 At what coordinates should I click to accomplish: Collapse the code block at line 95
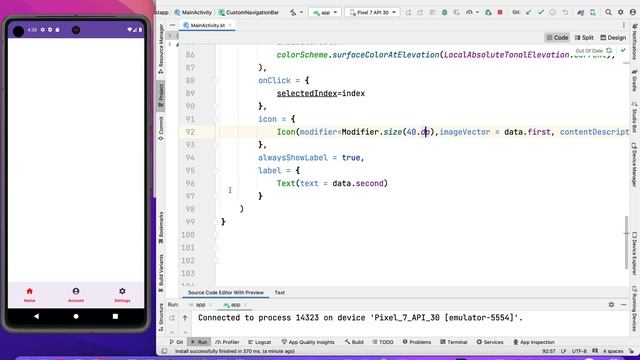tap(216, 171)
